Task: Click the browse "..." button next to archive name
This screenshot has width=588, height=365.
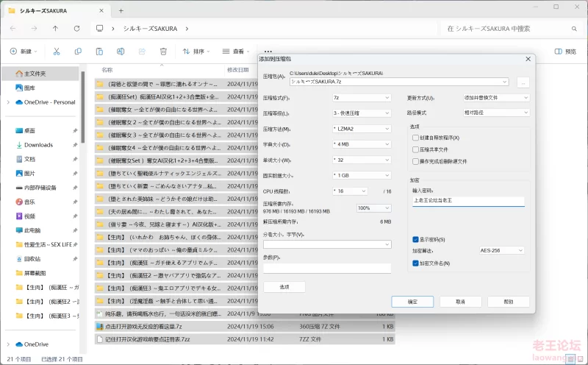Action: pos(523,82)
